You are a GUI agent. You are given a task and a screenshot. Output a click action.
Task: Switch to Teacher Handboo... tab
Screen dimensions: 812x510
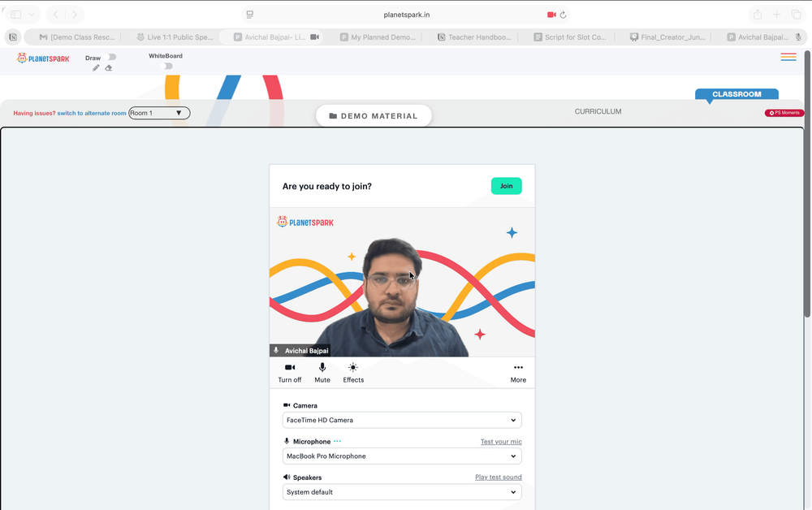point(474,37)
